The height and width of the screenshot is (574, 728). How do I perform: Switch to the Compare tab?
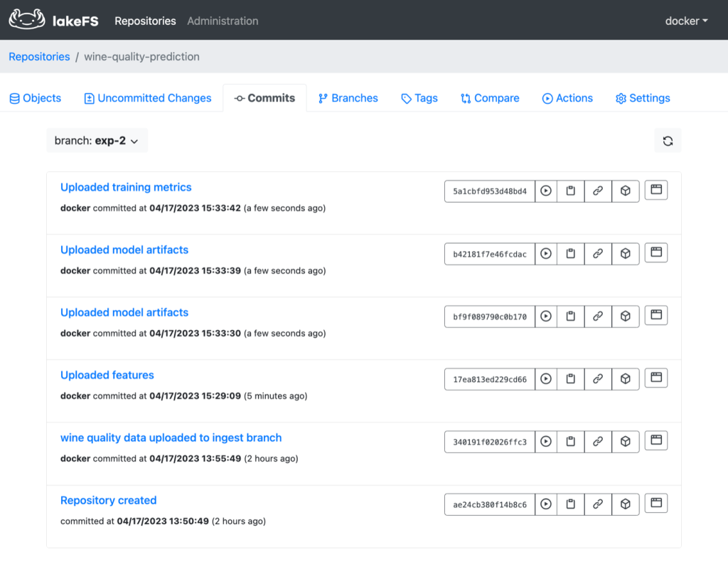tap(490, 98)
